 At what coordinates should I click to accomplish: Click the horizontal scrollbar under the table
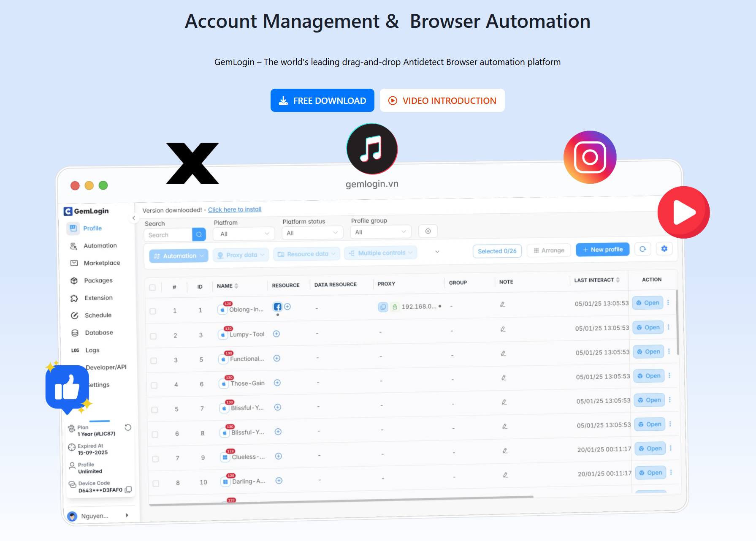click(x=341, y=500)
